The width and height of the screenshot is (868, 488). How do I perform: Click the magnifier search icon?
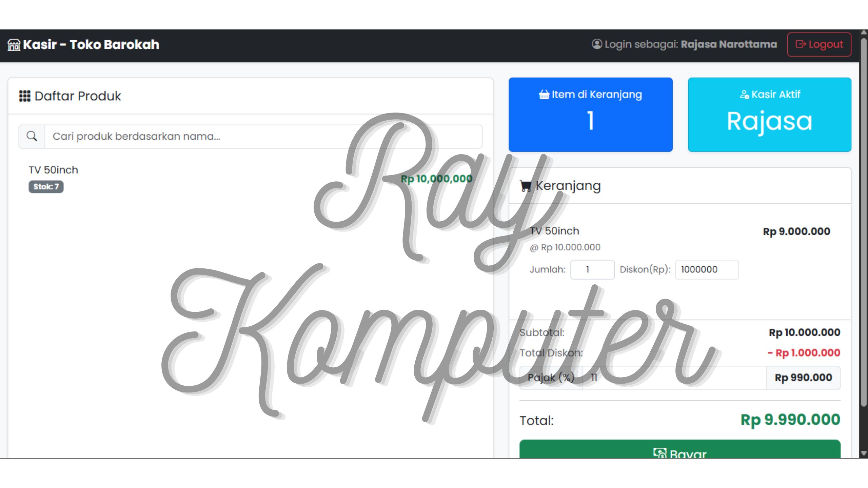(x=32, y=136)
